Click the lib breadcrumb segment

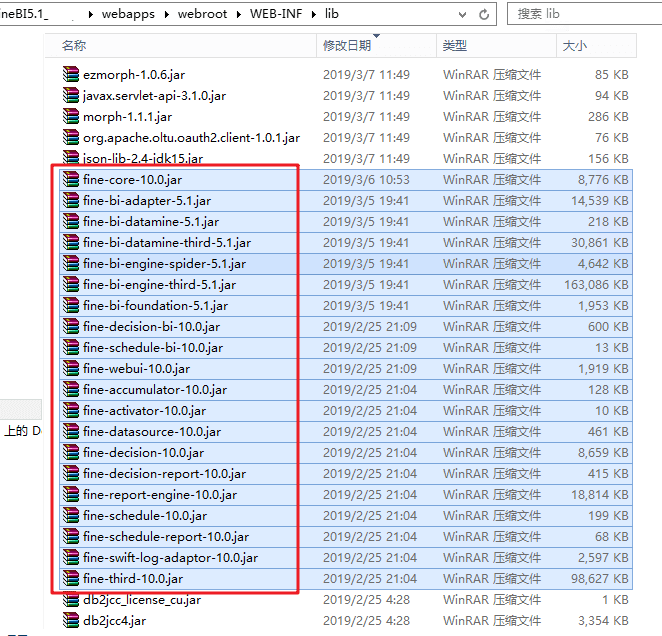[x=332, y=14]
